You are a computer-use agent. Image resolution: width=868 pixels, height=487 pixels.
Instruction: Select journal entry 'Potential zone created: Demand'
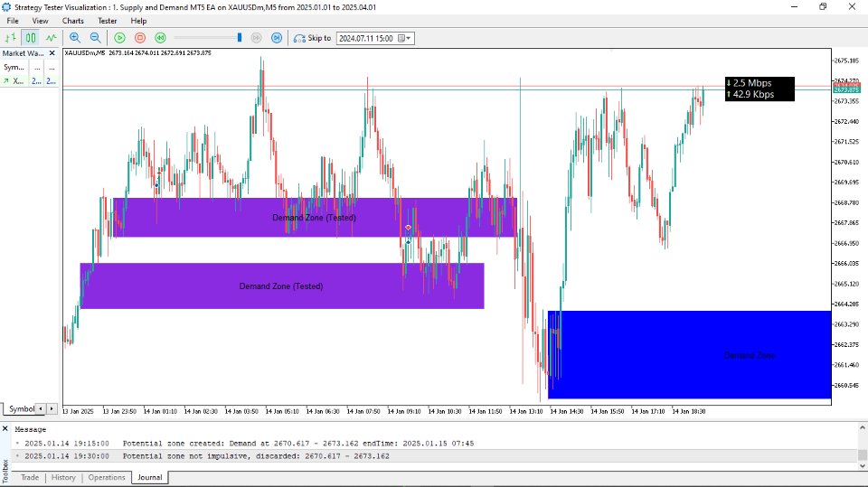tap(435, 444)
